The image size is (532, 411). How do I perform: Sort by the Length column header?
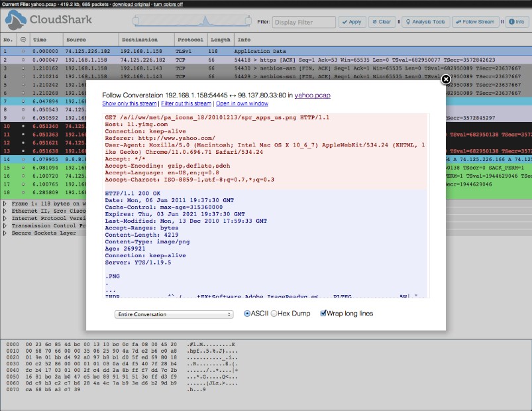click(220, 40)
